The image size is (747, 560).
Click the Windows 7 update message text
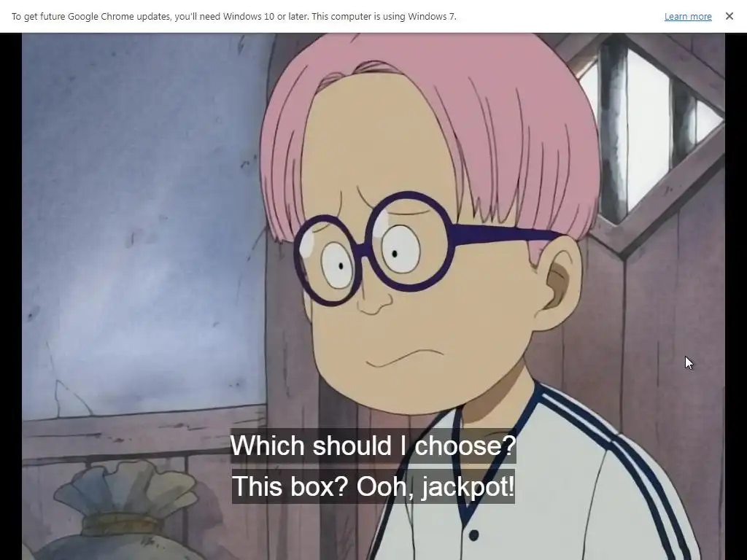tap(234, 17)
